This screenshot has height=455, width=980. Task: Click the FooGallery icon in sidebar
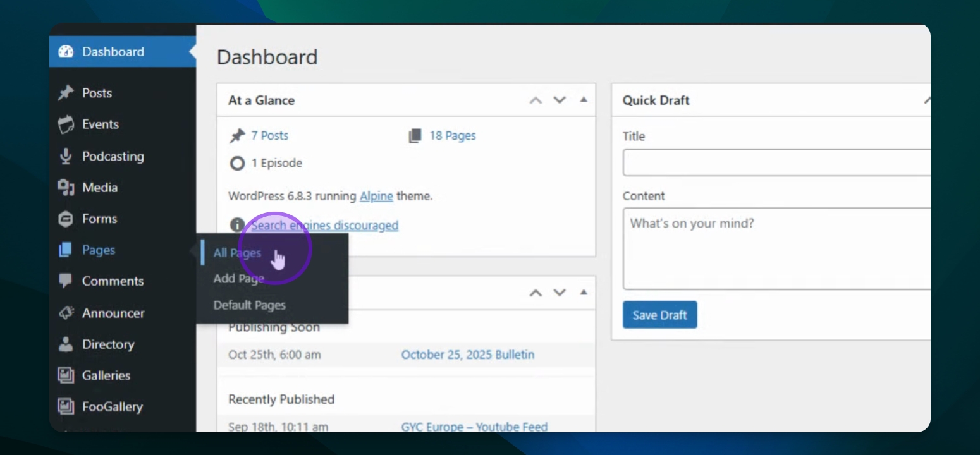66,407
